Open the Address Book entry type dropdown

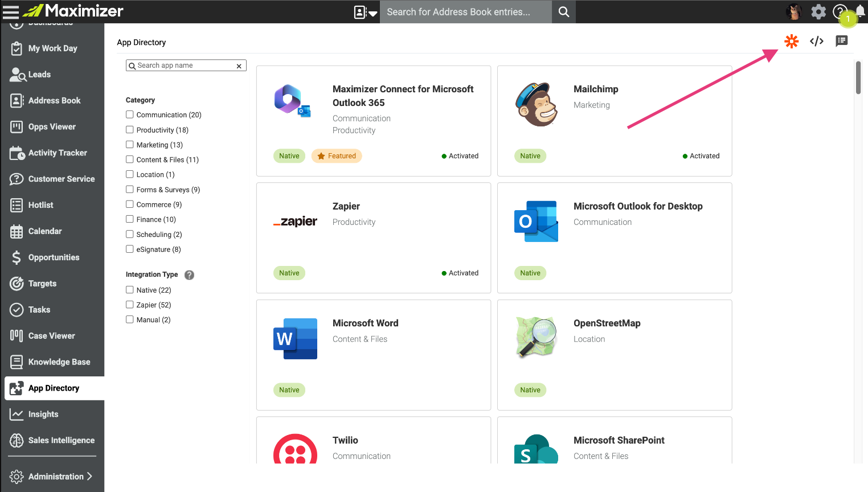pyautogui.click(x=365, y=12)
